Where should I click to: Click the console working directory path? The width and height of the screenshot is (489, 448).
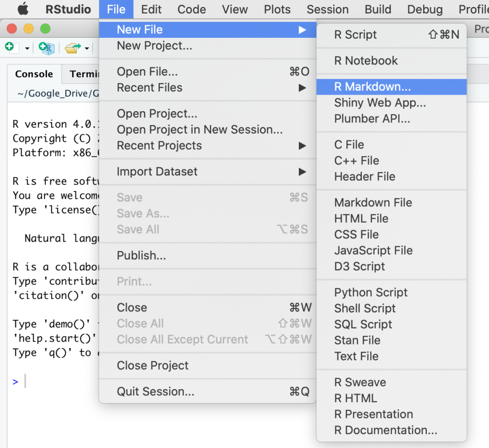pos(58,93)
